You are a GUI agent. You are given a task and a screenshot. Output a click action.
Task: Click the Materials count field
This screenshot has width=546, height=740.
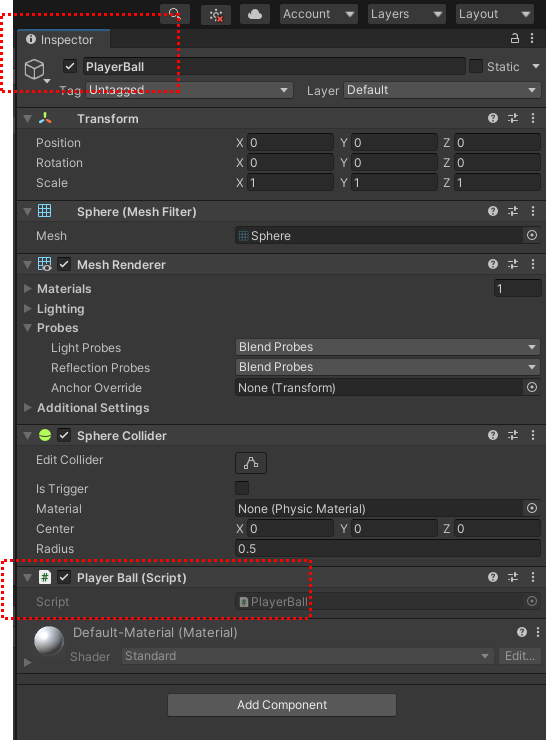click(517, 288)
